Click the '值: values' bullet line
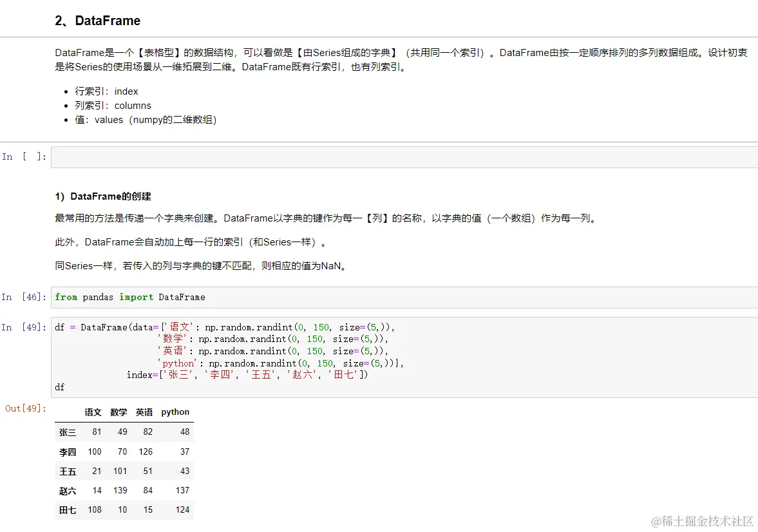758x532 pixels. [146, 119]
